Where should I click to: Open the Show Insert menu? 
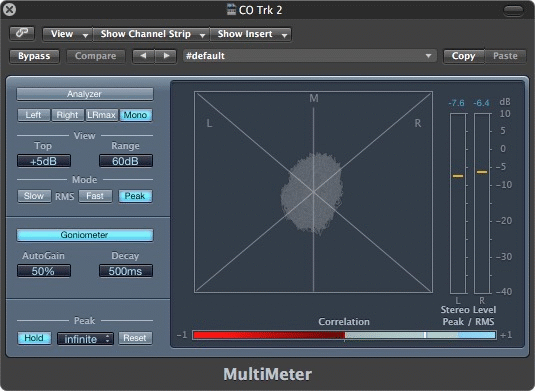coord(250,34)
